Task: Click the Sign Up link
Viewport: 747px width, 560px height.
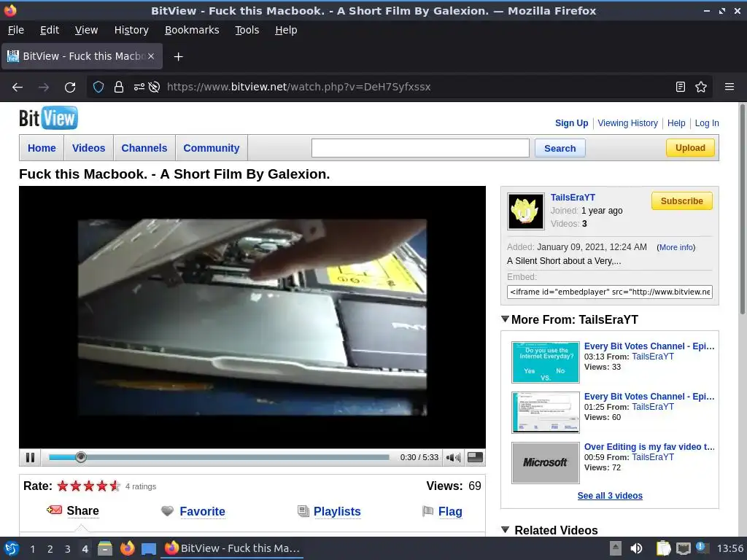Action: point(571,122)
